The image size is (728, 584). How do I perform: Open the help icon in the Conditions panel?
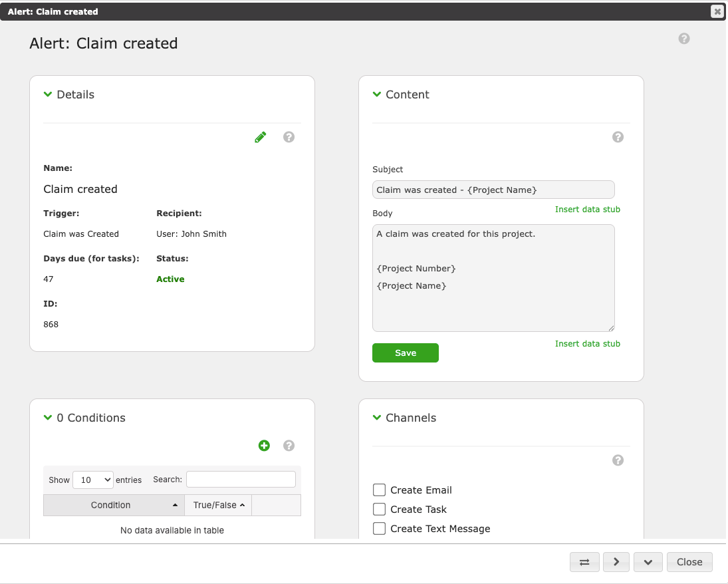[x=289, y=446]
